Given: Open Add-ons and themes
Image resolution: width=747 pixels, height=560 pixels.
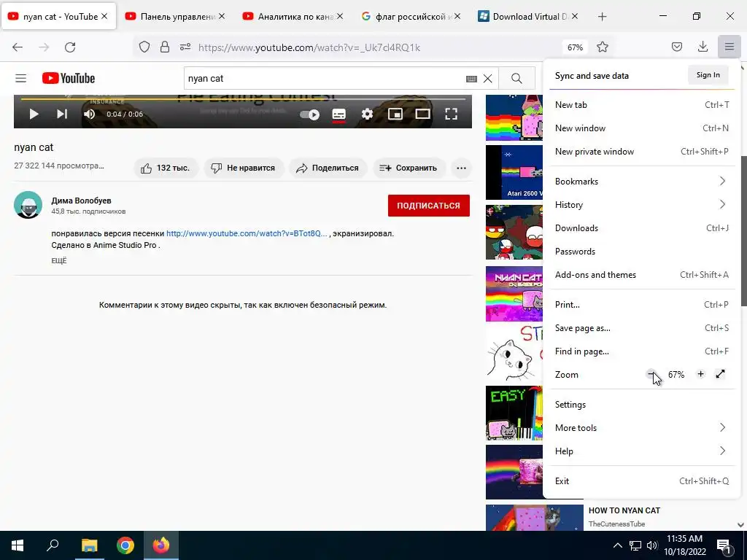Looking at the screenshot, I should click(x=642, y=275).
